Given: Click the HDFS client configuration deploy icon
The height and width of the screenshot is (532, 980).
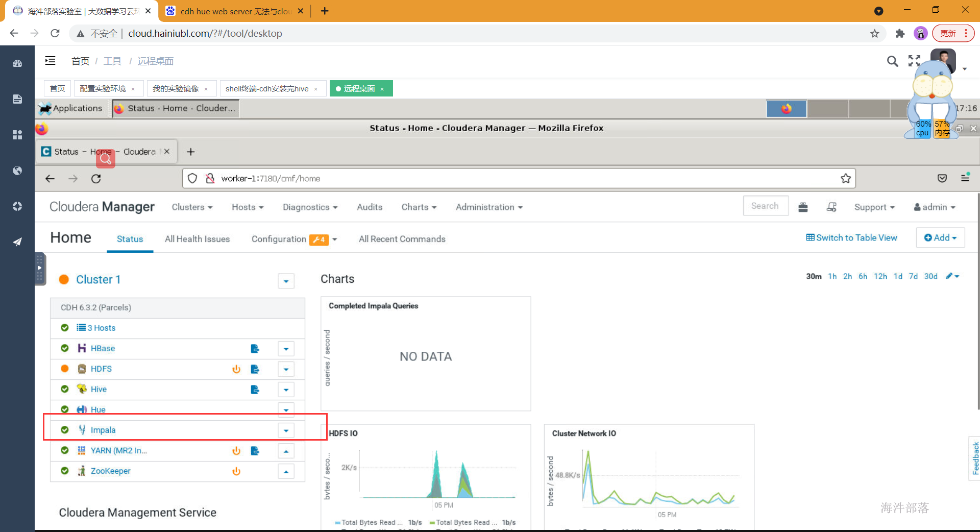Looking at the screenshot, I should (x=255, y=369).
